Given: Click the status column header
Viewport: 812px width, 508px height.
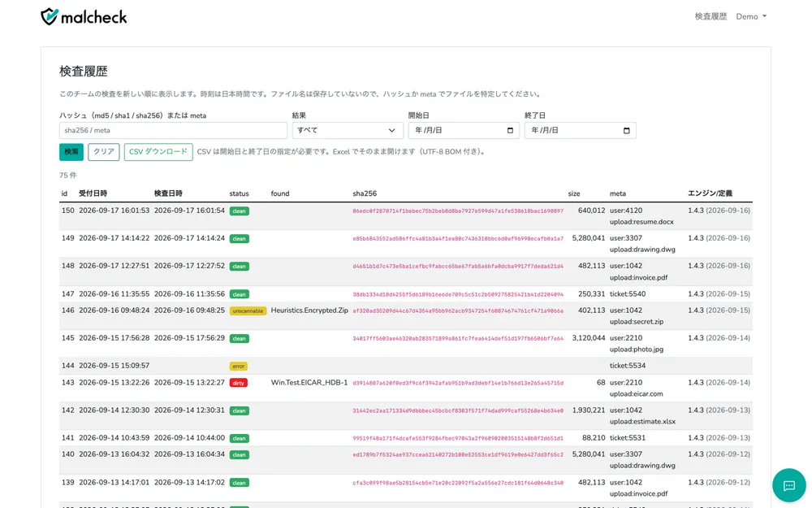Looking at the screenshot, I should click(240, 193).
